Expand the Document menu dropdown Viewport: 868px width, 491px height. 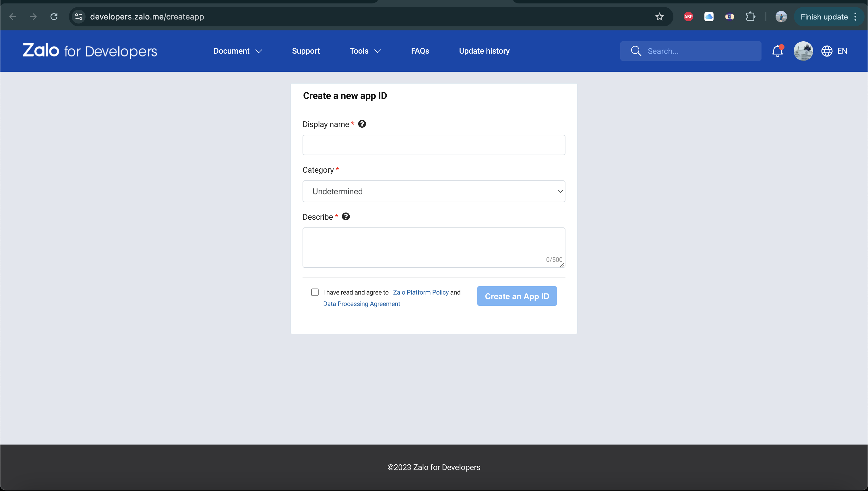(x=238, y=51)
